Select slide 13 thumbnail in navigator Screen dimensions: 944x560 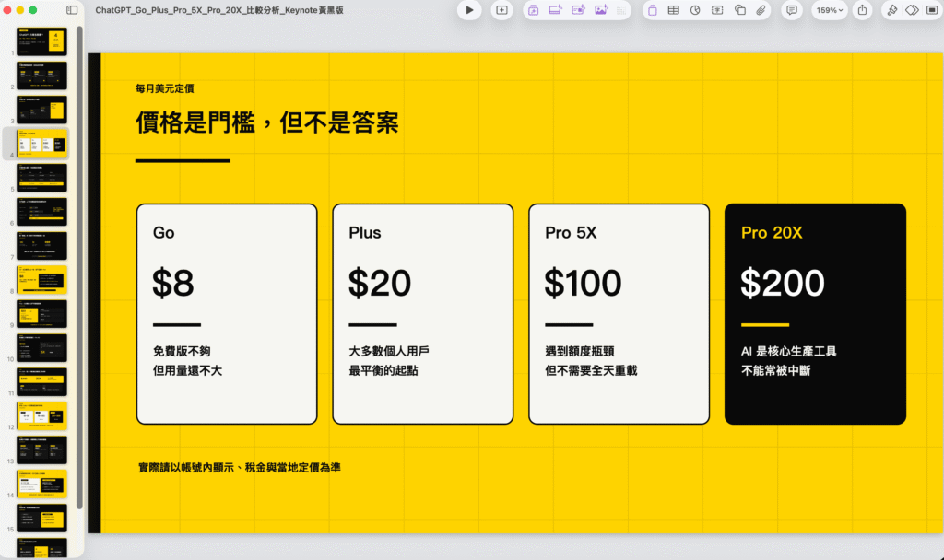[41, 449]
